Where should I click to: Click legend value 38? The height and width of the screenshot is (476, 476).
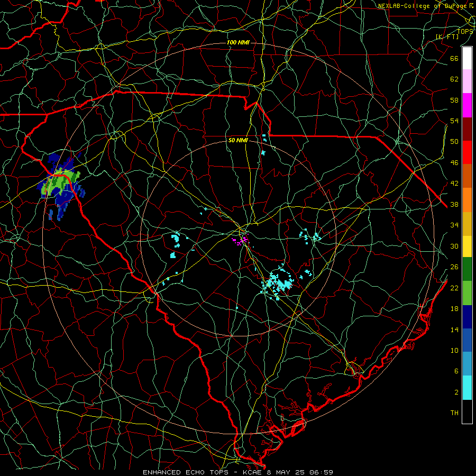pyautogui.click(x=454, y=204)
